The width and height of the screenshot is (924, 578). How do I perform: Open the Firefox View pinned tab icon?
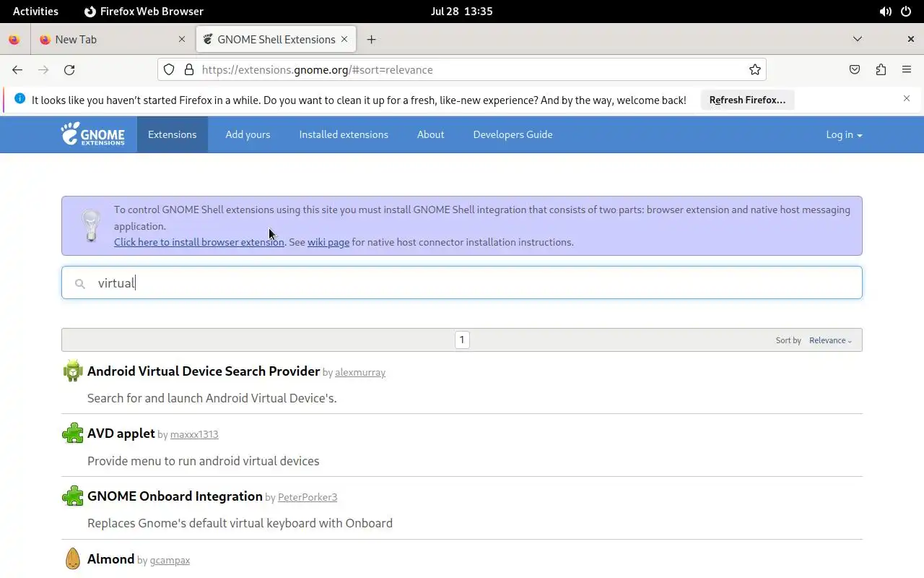pyautogui.click(x=14, y=40)
